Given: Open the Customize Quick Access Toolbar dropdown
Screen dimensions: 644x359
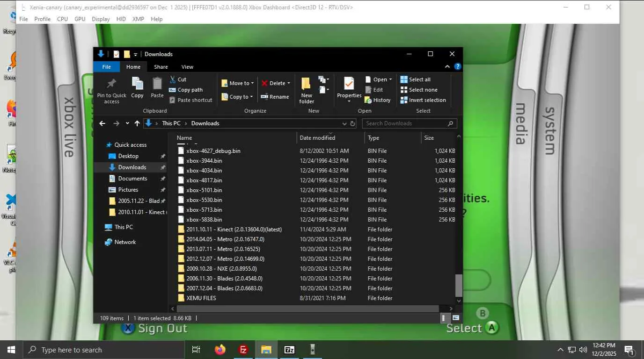Looking at the screenshot, I should pos(136,54).
